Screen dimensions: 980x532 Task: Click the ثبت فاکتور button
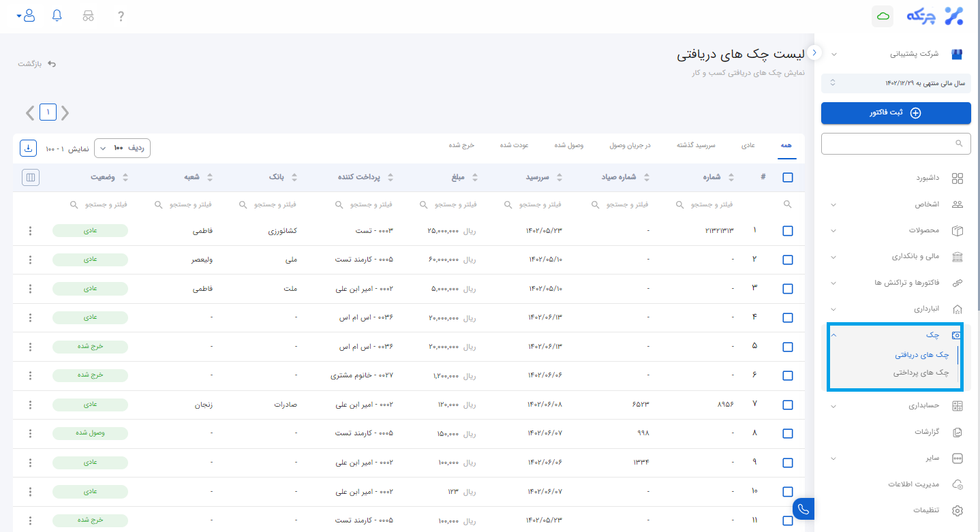tap(895, 113)
